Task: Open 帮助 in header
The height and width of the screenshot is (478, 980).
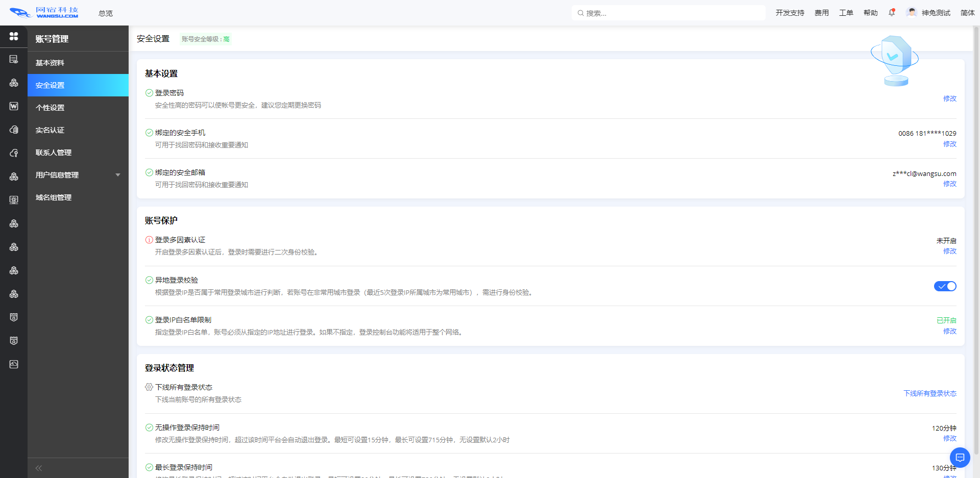Action: point(870,13)
